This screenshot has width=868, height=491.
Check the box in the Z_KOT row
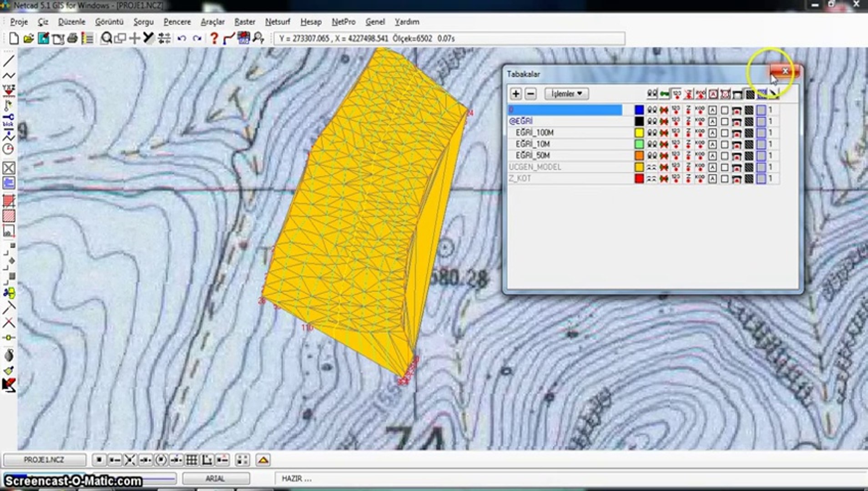coord(724,179)
